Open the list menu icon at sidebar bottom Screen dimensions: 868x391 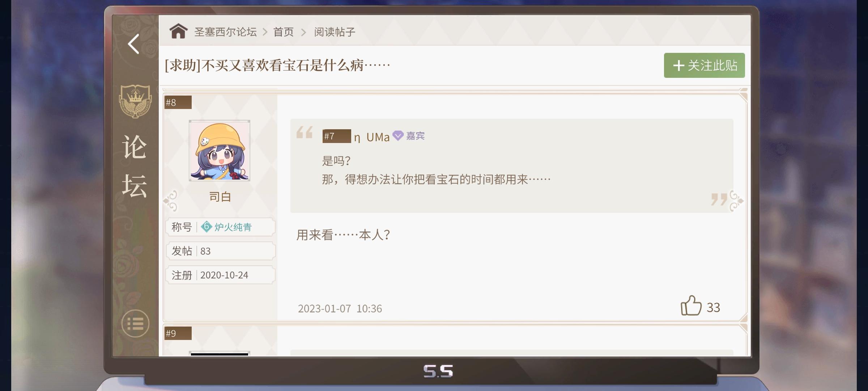point(135,324)
